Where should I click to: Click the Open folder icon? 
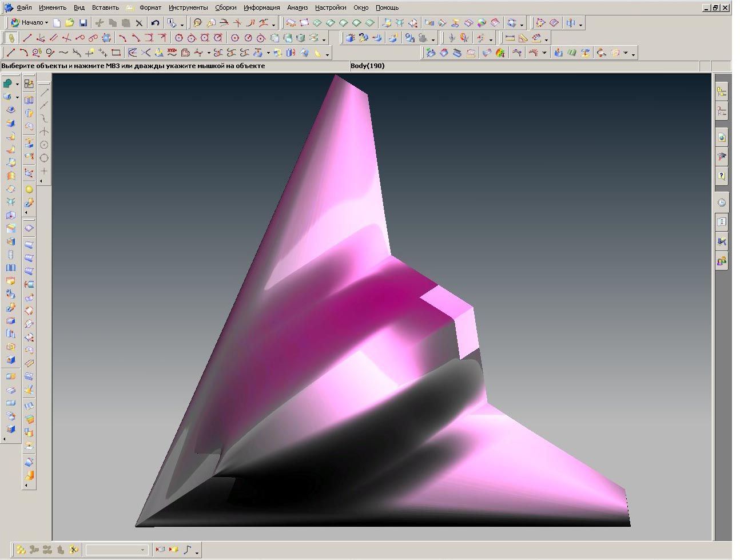pos(69,23)
